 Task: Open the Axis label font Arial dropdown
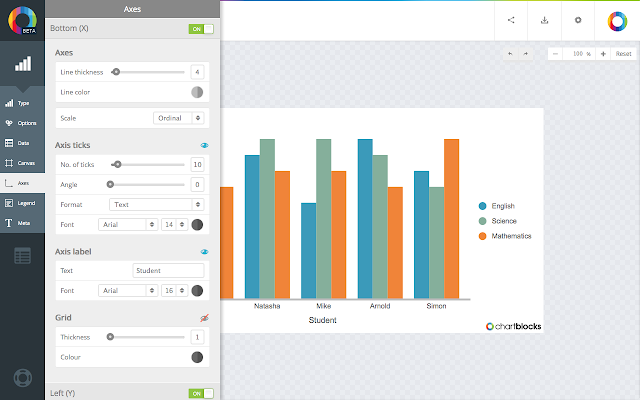click(x=128, y=291)
